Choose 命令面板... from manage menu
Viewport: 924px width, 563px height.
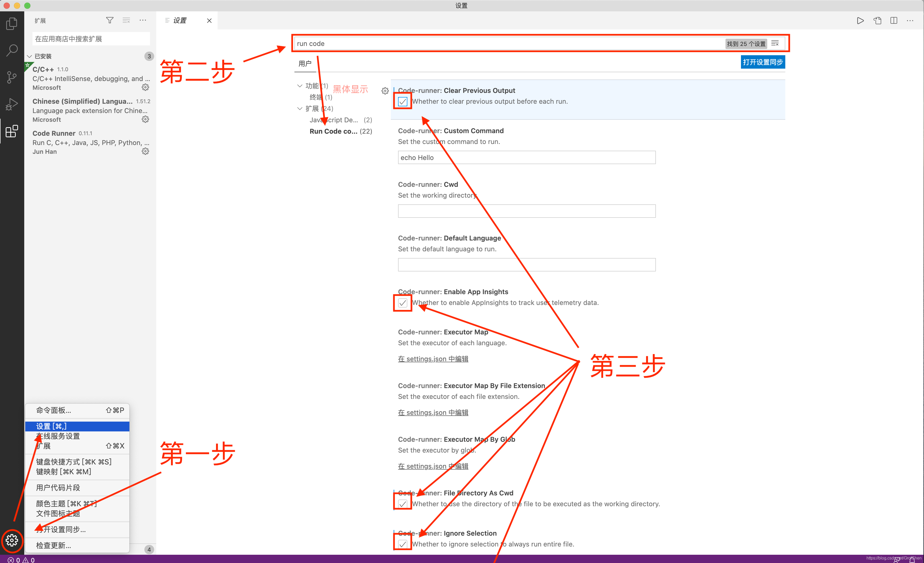pyautogui.click(x=77, y=410)
